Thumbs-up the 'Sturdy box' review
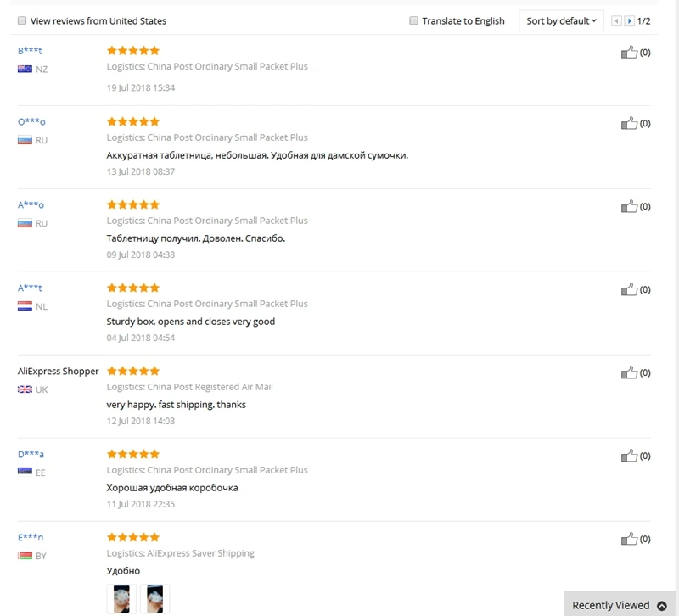 pos(629,290)
